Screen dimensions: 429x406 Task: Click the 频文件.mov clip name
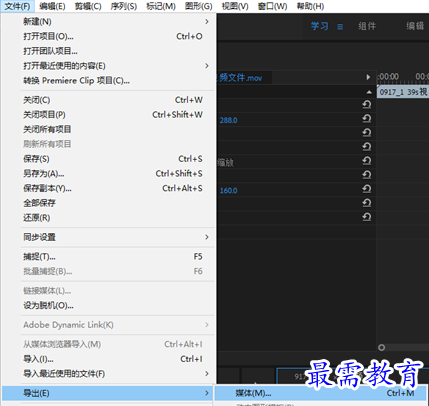click(240, 78)
